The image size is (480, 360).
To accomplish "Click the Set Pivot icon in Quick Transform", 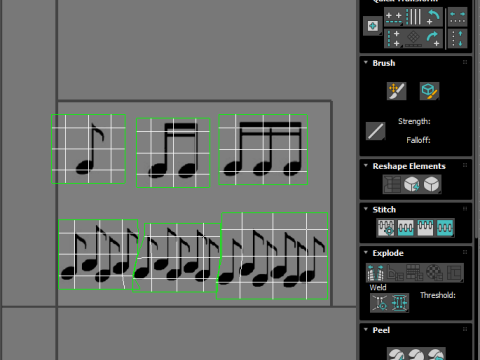I will pyautogui.click(x=373, y=26).
